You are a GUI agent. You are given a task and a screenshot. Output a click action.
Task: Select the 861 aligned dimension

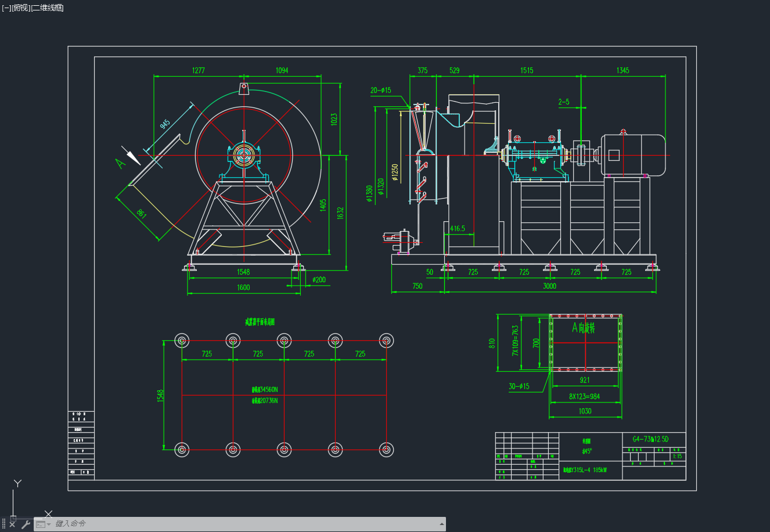(142, 213)
